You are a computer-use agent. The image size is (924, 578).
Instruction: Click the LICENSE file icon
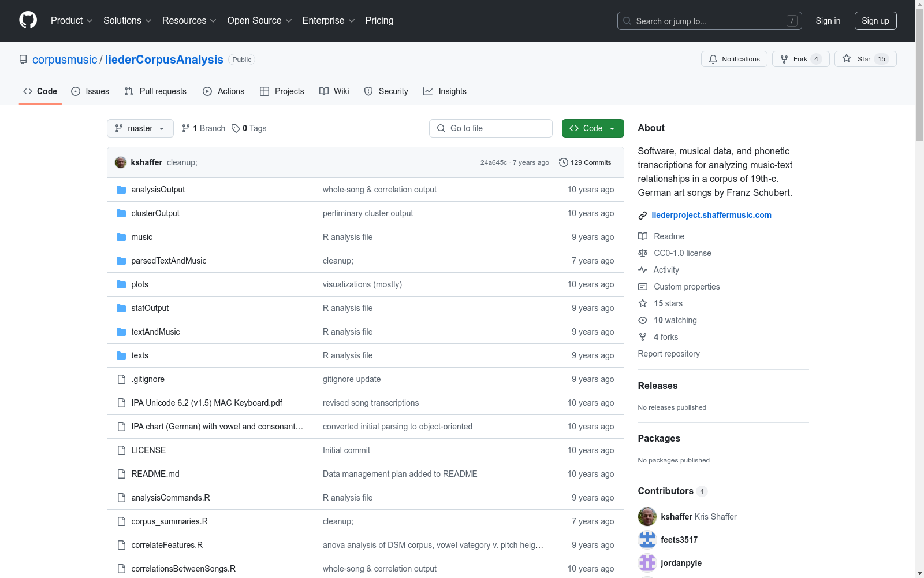pos(121,450)
